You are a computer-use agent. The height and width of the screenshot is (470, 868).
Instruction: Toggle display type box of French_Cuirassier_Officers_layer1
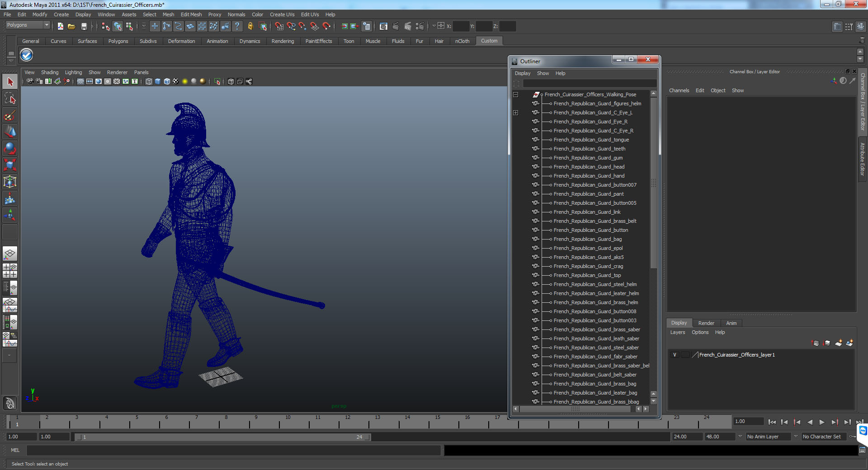[685, 355]
